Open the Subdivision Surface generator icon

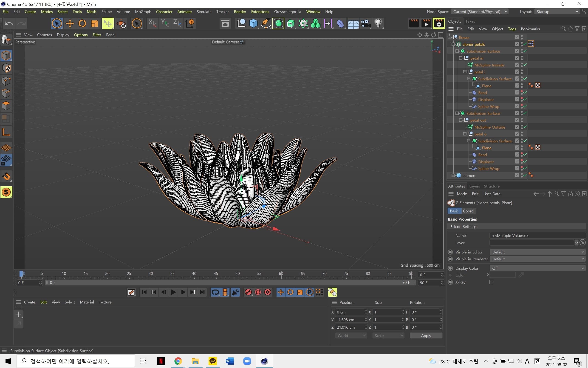[x=278, y=24]
